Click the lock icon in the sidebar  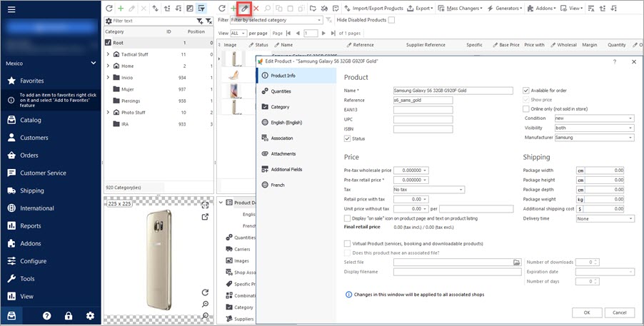coord(69,316)
